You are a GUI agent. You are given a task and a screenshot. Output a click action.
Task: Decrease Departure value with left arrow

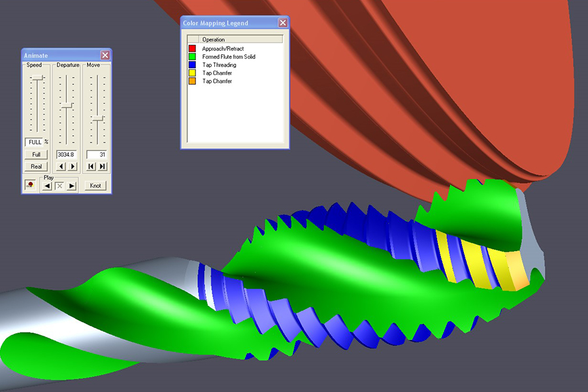(61, 167)
